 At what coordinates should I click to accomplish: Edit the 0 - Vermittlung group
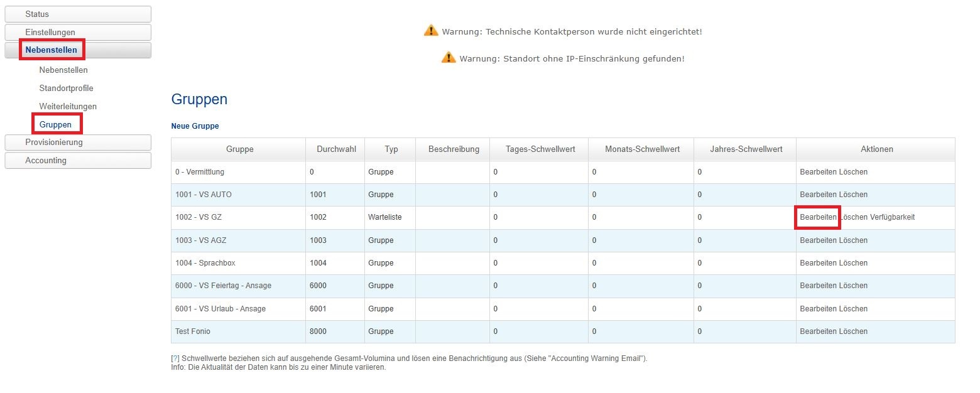click(818, 172)
